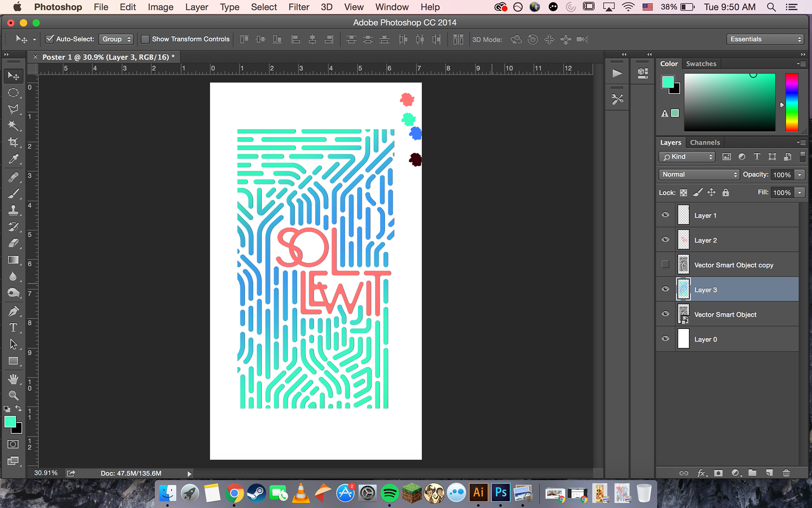812x508 pixels.
Task: Hide the Vector Smart Object layer
Action: 665,314
